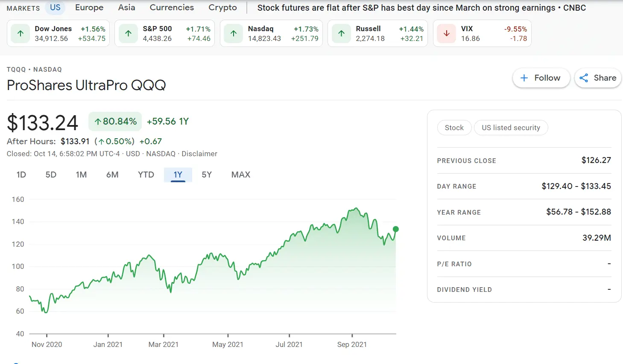This screenshot has height=364, width=623.
Task: Click the Dow Jones green up-arrow icon
Action: tap(20, 33)
